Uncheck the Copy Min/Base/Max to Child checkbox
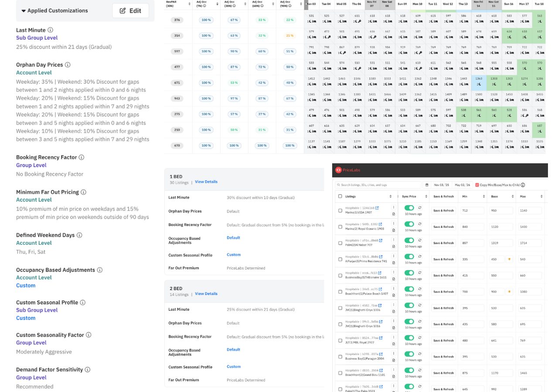The height and width of the screenshot is (392, 558). 477,185
